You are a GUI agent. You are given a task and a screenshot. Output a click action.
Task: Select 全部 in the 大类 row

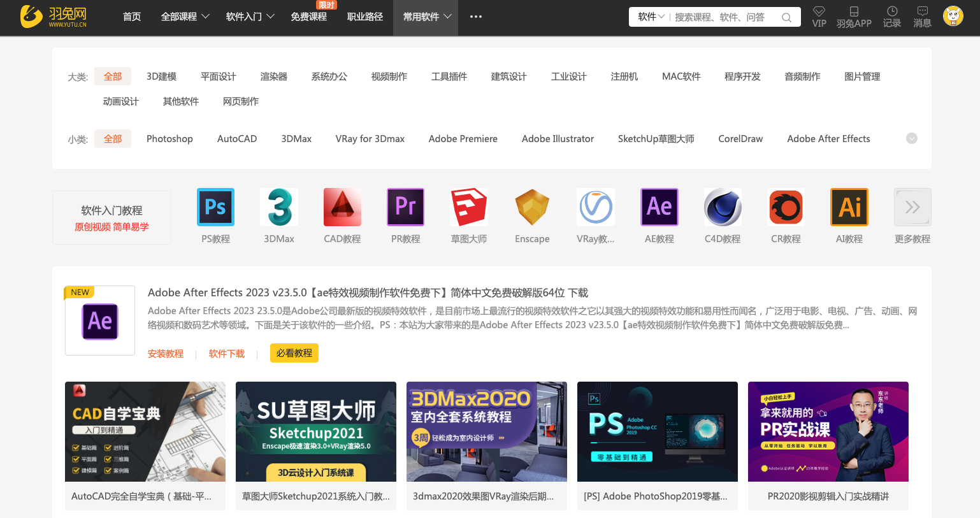113,76
